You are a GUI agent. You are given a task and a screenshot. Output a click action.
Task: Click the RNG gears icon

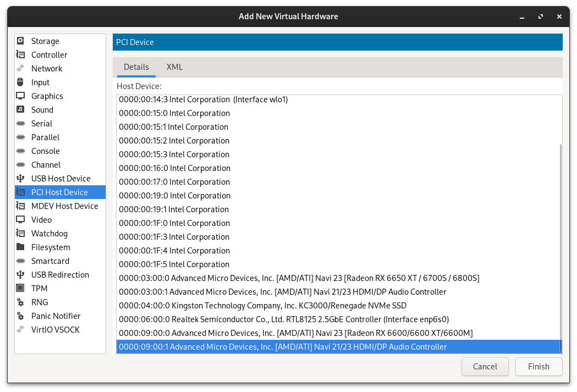click(x=20, y=302)
